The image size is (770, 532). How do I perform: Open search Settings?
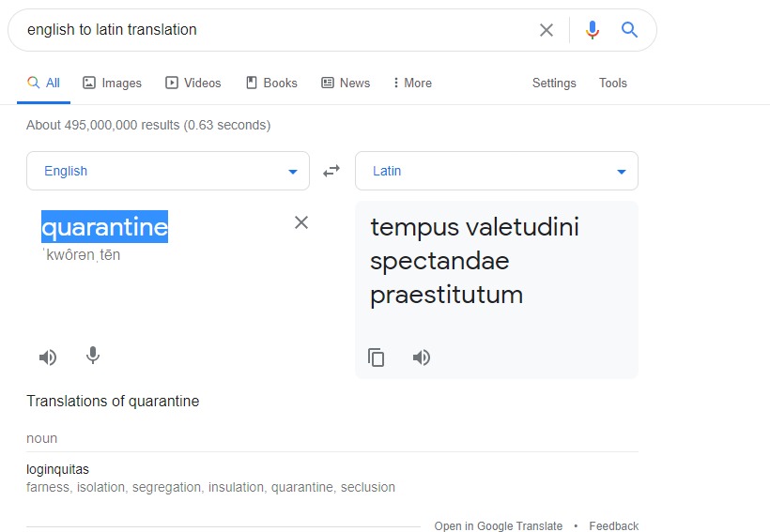pos(554,83)
